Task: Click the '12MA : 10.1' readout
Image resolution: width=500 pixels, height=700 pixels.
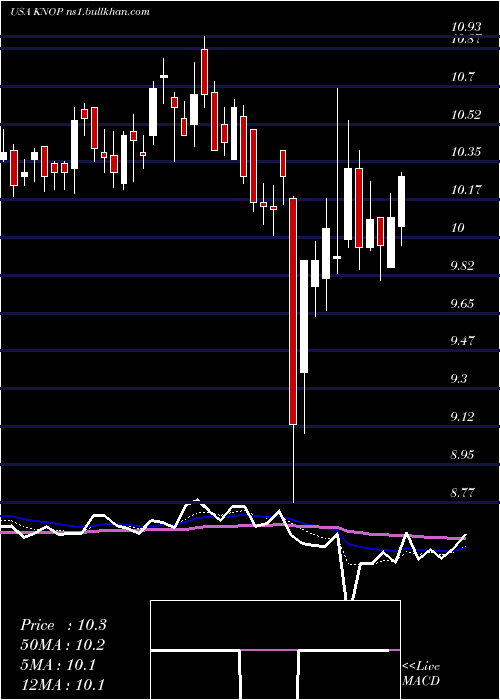Action: click(x=62, y=685)
